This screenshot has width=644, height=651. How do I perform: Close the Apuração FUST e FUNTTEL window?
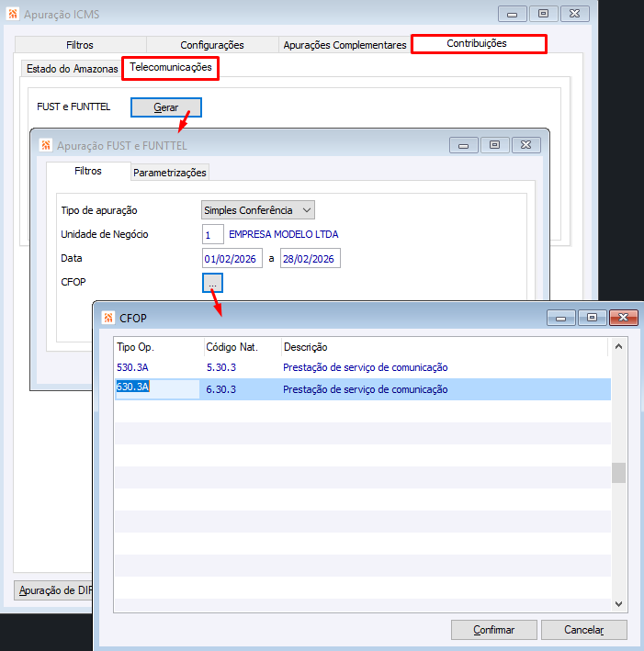coord(526,145)
